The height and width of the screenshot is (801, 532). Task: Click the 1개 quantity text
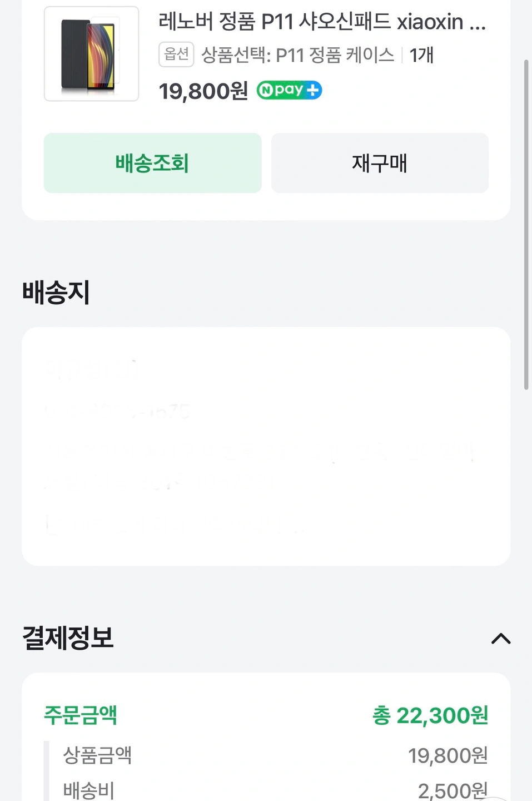point(421,55)
